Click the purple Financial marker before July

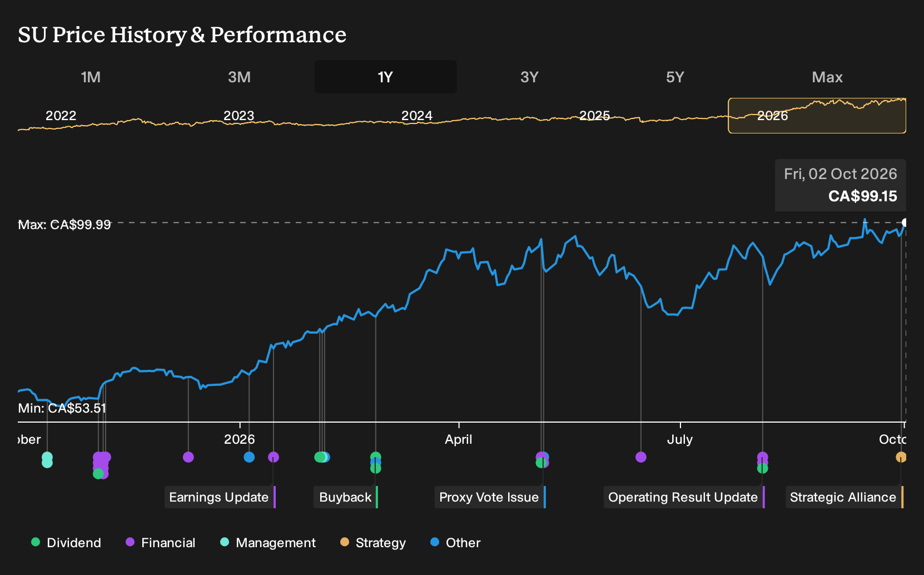tap(641, 457)
